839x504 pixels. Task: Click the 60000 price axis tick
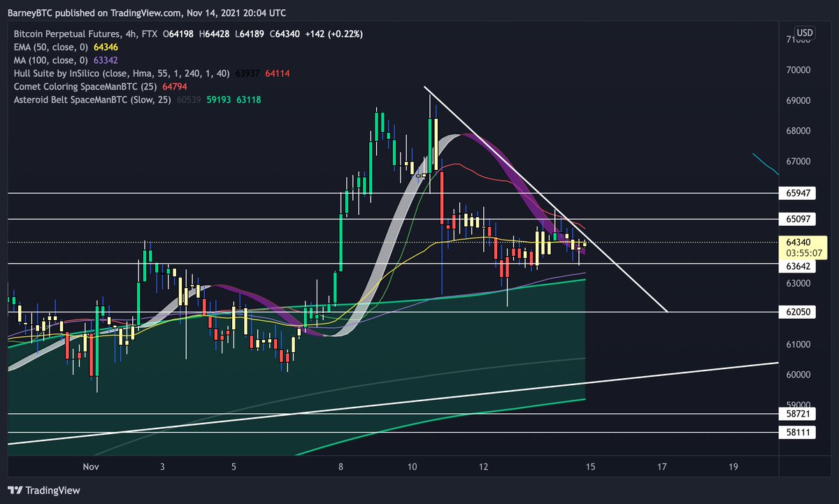(798, 375)
